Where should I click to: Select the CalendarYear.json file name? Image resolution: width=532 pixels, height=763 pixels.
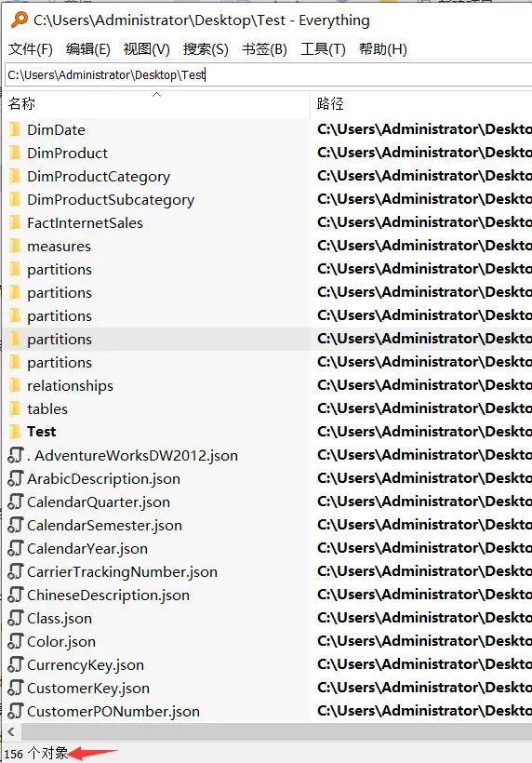click(87, 549)
